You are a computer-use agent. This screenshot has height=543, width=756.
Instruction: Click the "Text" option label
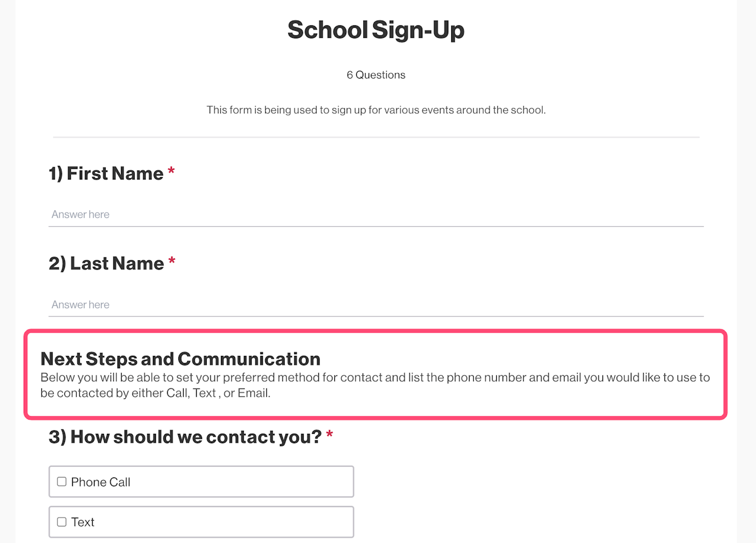pyautogui.click(x=83, y=522)
